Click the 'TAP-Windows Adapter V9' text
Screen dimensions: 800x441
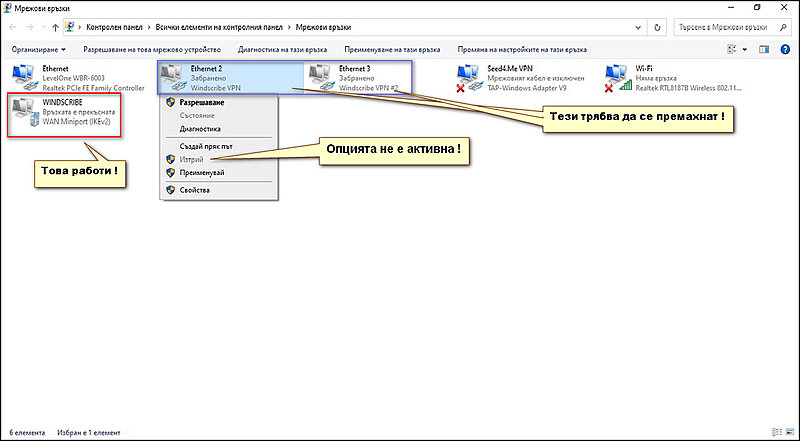[527, 87]
